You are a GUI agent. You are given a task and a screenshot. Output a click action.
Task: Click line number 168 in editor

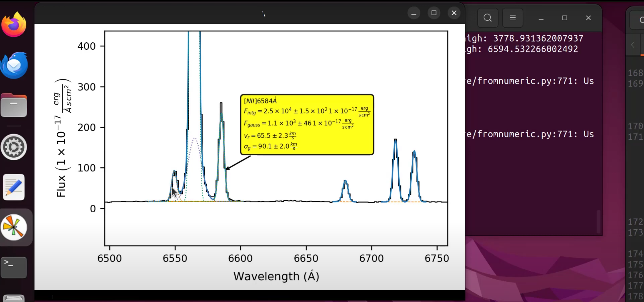coord(635,73)
